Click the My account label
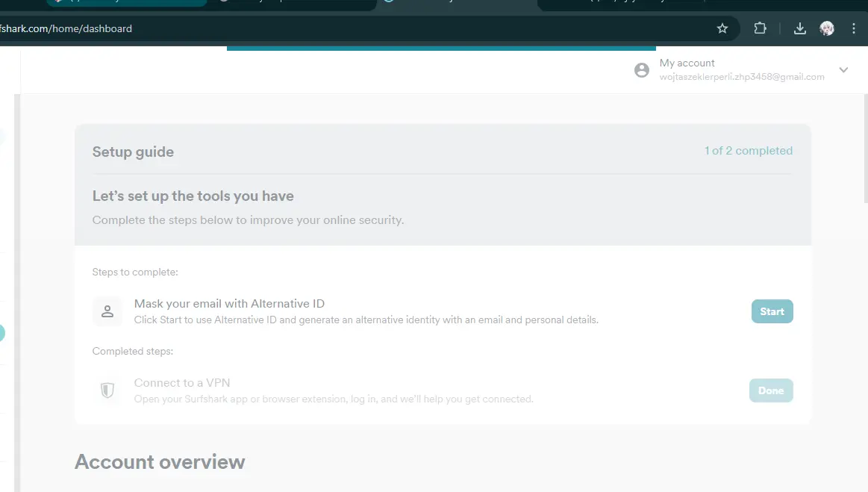 coord(687,63)
